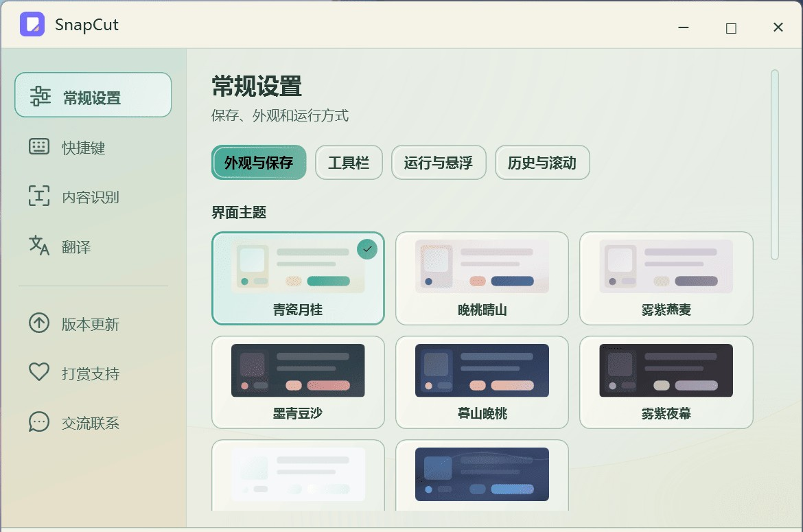Open 版本更新 using the up-arrow icon
Screen dimensions: 803x532
click(39, 323)
